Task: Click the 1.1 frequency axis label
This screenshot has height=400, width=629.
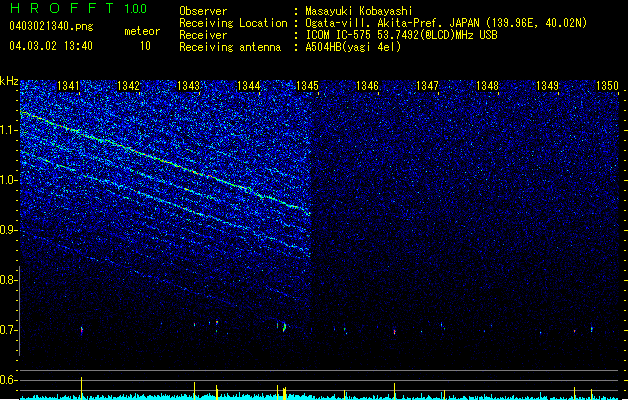Action: (x=8, y=130)
